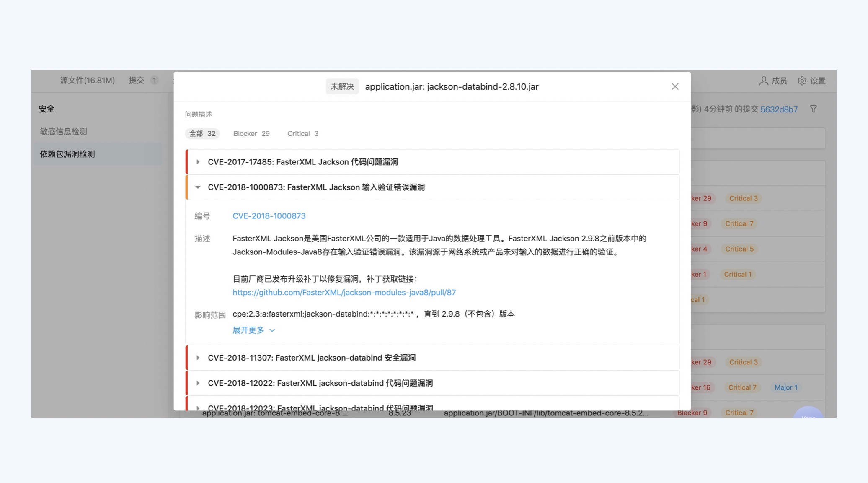Viewport: 868px width, 483px height.
Task: Click cpe:2.3:a:fasterxml:jackson-databind affected range text
Action: pyautogui.click(x=374, y=314)
